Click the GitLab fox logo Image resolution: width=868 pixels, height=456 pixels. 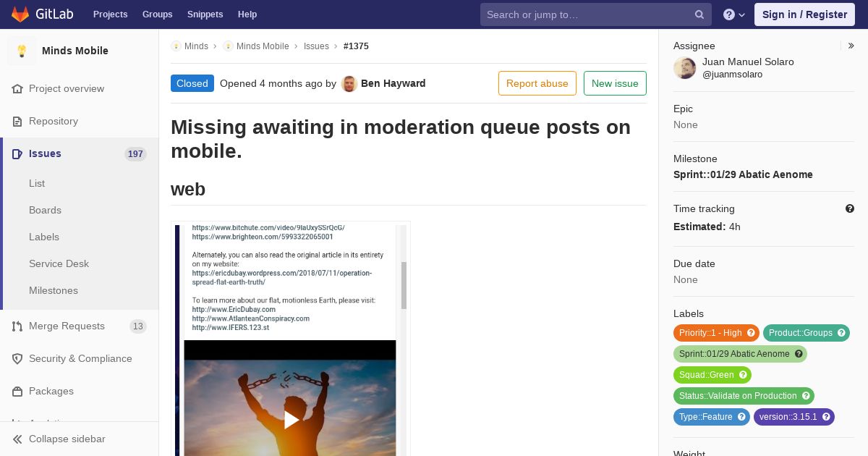pos(20,14)
